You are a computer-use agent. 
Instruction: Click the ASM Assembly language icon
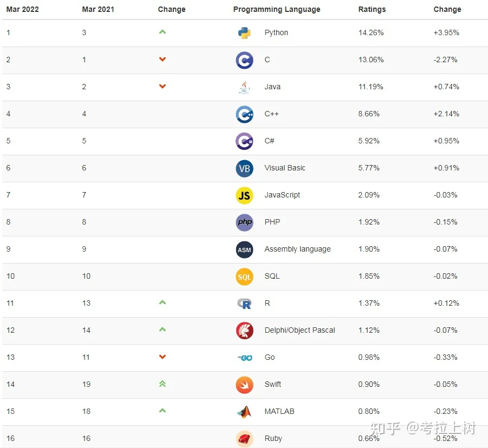pyautogui.click(x=244, y=249)
